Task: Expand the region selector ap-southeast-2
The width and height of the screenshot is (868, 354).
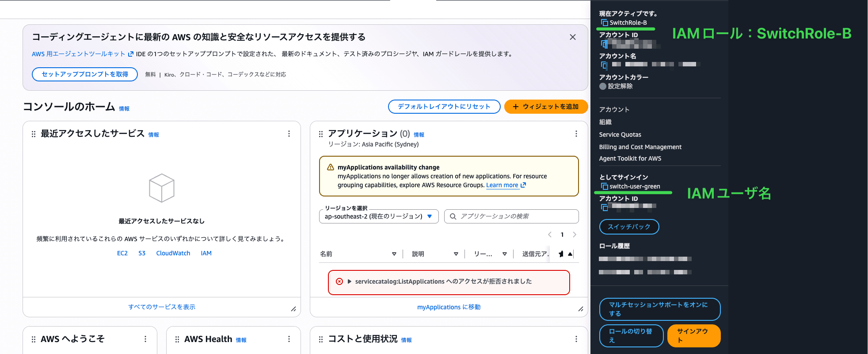Action: pyautogui.click(x=379, y=216)
